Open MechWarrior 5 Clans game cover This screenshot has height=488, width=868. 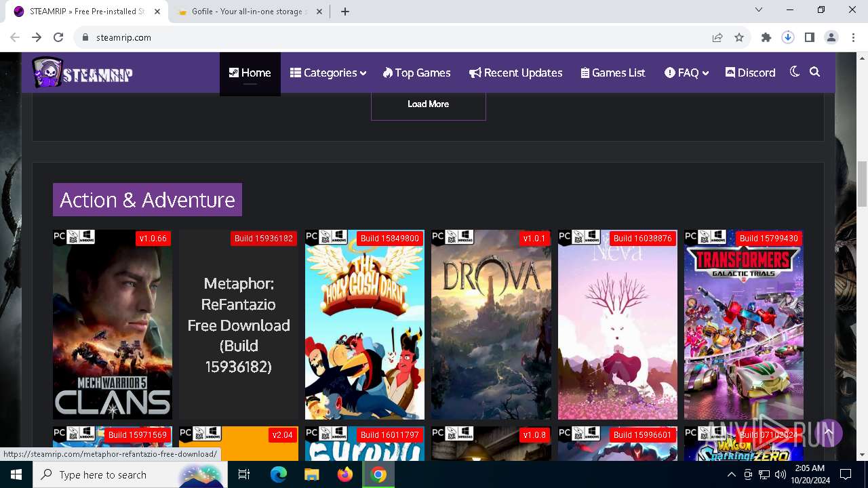(x=113, y=324)
